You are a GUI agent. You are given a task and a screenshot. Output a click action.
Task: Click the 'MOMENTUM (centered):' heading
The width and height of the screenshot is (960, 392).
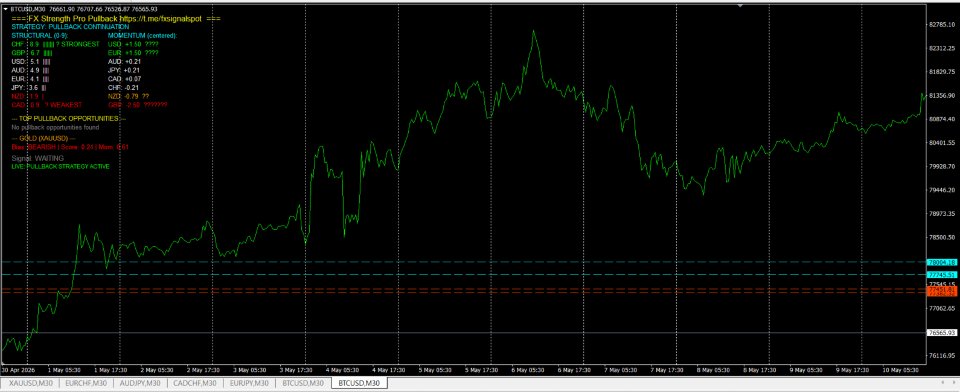pos(142,36)
